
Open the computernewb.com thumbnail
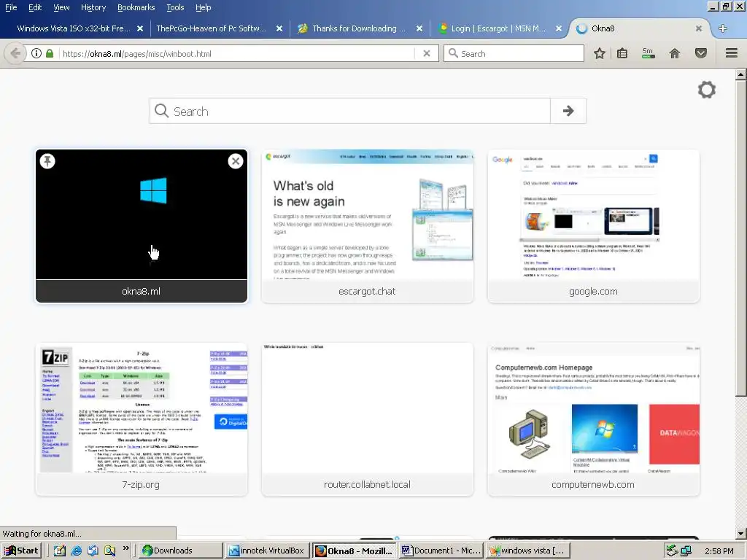tap(593, 419)
